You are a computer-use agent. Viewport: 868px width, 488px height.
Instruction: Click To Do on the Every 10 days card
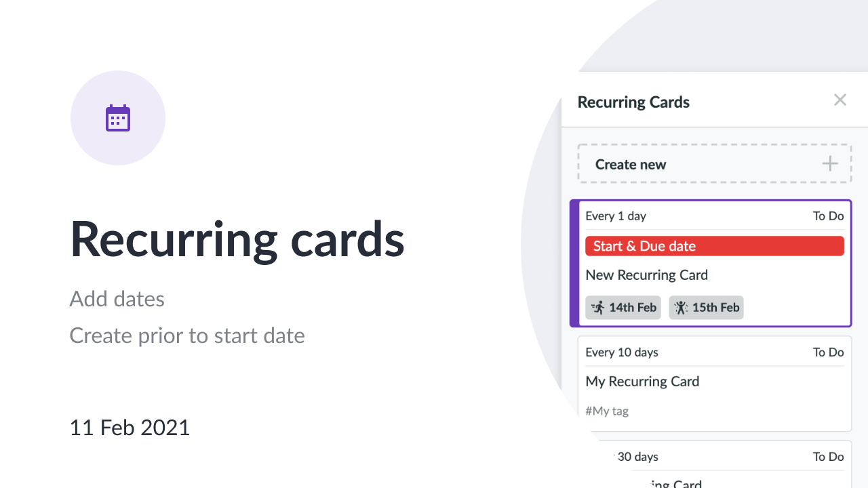click(828, 352)
